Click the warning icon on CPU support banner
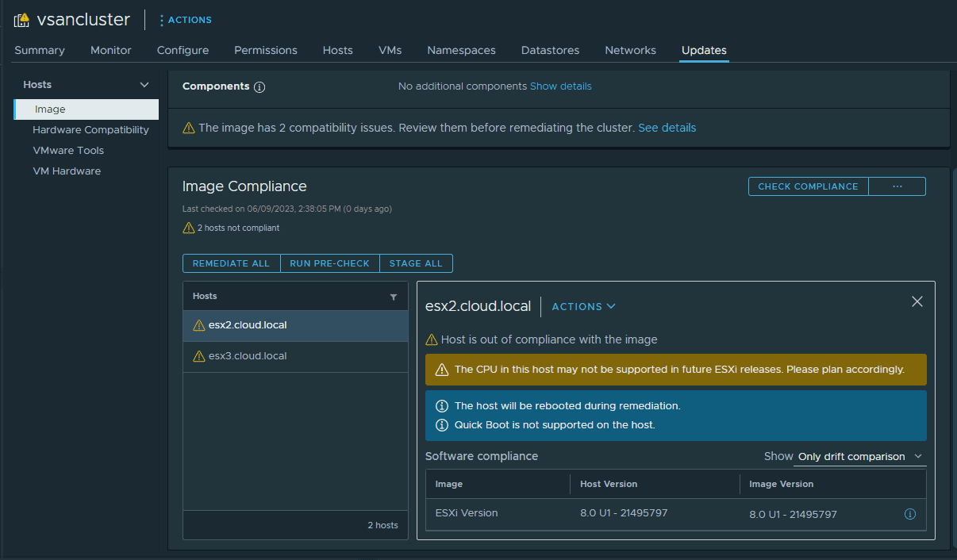The height and width of the screenshot is (560, 957). (x=442, y=370)
